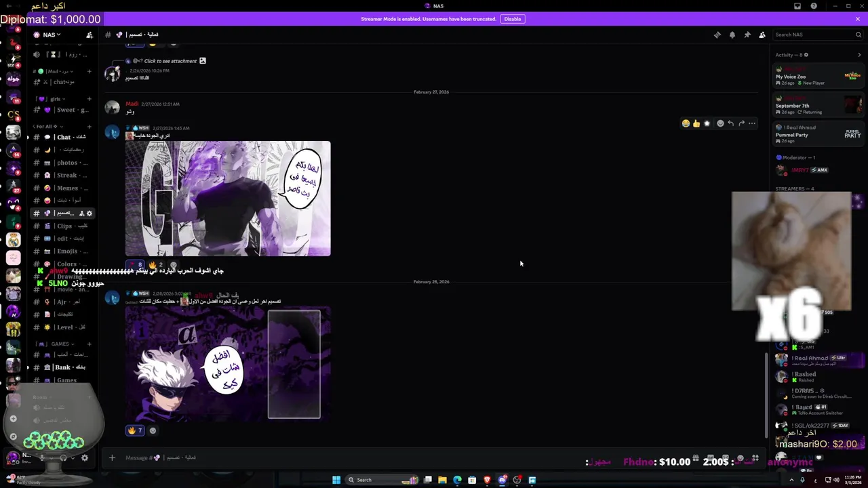Add star reaction on hovered message
This screenshot has width=868, height=488.
click(x=707, y=123)
